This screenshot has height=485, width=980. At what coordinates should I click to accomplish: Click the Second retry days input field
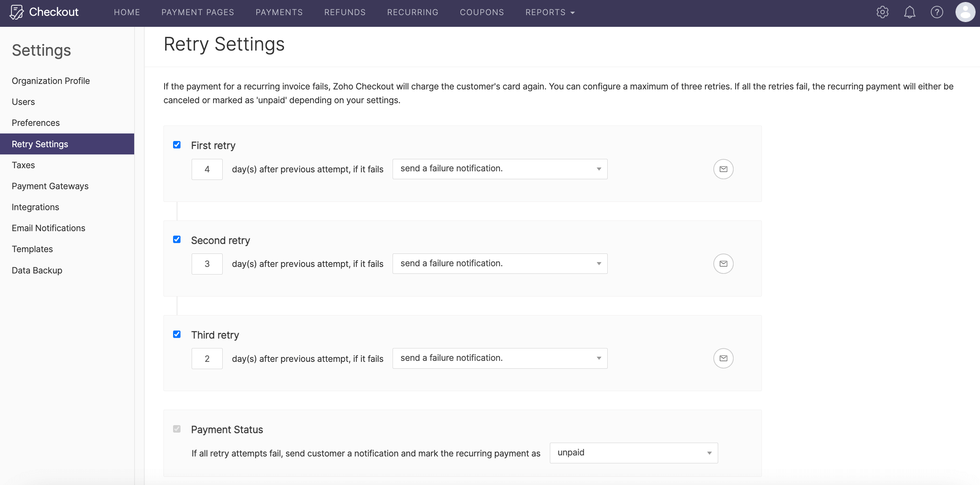point(207,264)
